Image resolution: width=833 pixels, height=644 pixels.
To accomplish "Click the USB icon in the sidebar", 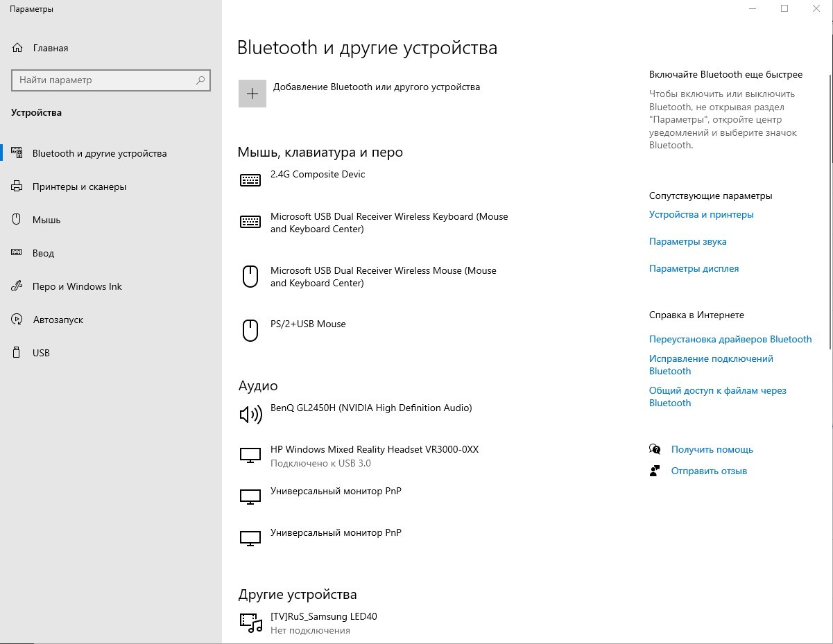I will 17,353.
